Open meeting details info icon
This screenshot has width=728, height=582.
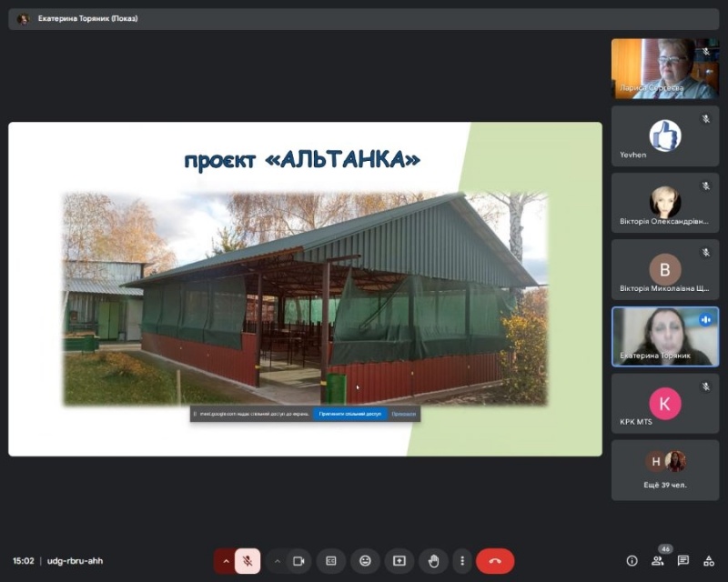click(632, 561)
